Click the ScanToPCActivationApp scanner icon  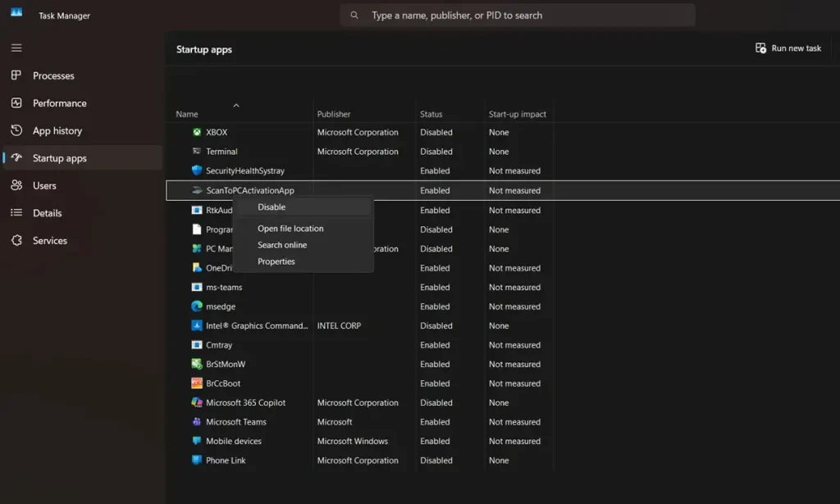(197, 190)
